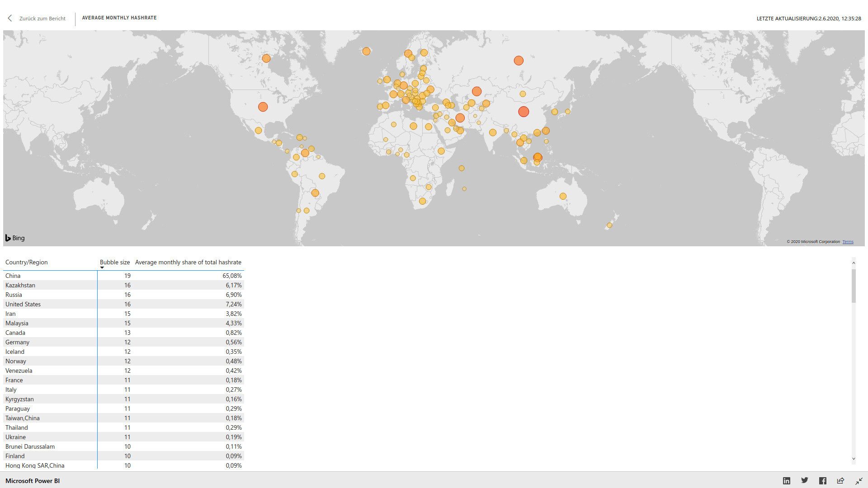Select the Country/Region column header
Screen dimensions: 868x488
point(27,262)
